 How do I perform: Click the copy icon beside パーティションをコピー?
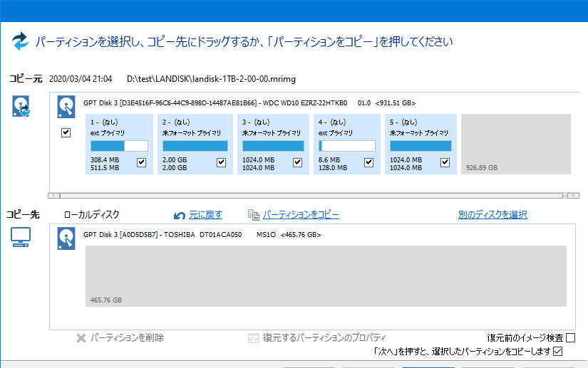coord(253,215)
